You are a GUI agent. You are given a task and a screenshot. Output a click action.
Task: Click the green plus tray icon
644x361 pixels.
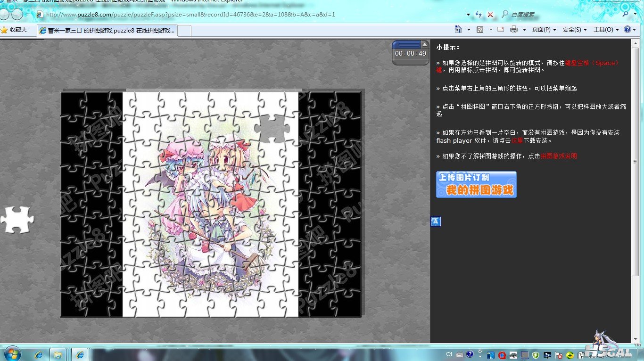570,355
